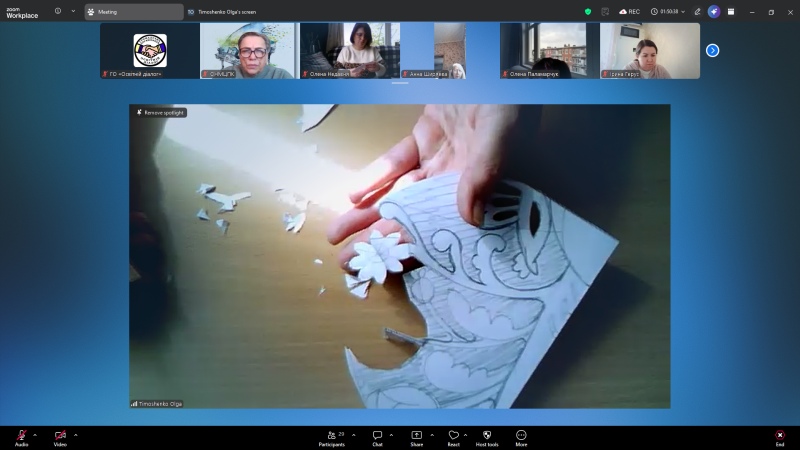Expand video options arrow next to Video
Viewport: 800px width, 450px height.
[x=75, y=435]
